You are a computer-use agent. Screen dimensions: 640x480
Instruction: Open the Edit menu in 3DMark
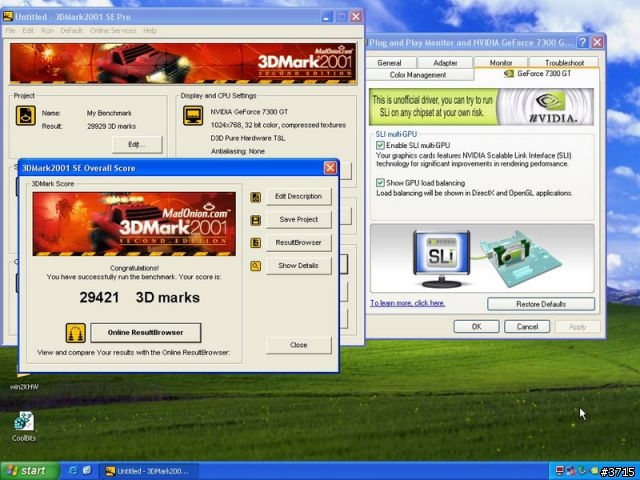(28, 31)
